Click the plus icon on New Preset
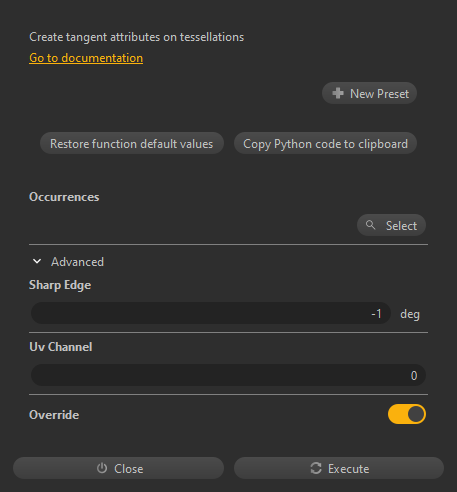 (x=338, y=93)
